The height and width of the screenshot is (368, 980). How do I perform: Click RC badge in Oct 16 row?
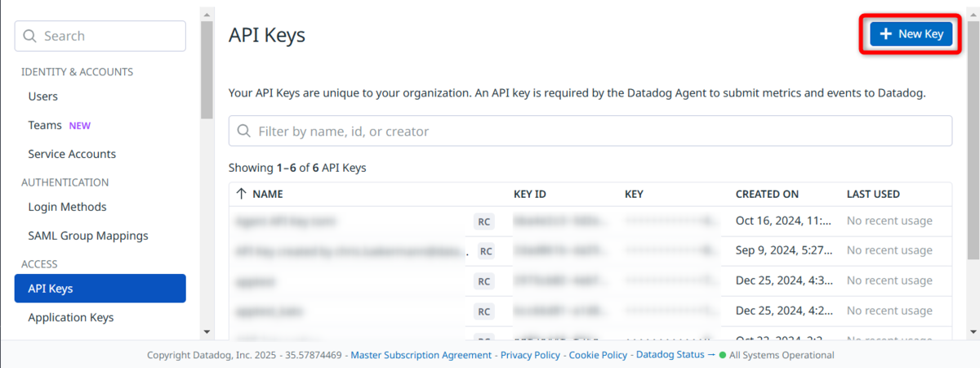point(484,221)
